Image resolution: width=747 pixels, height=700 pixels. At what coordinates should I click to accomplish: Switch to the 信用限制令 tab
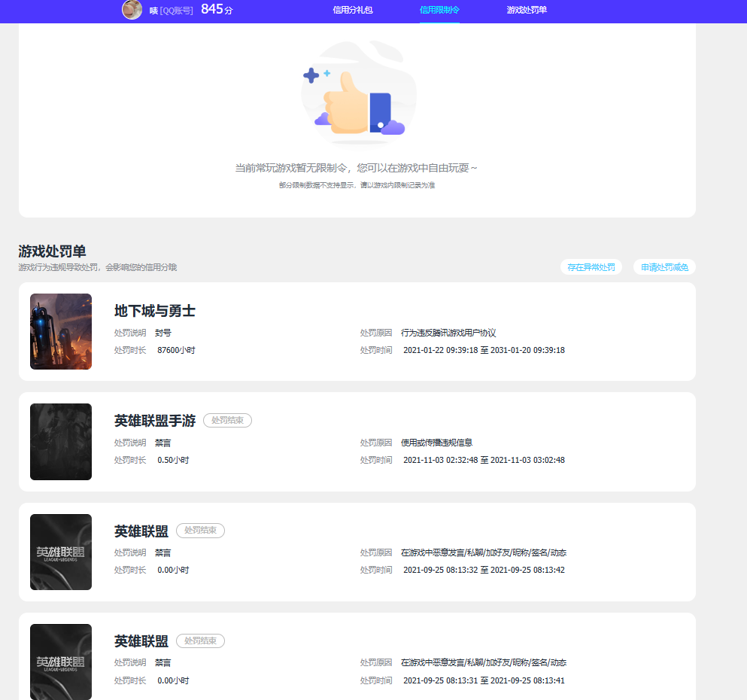pos(439,10)
